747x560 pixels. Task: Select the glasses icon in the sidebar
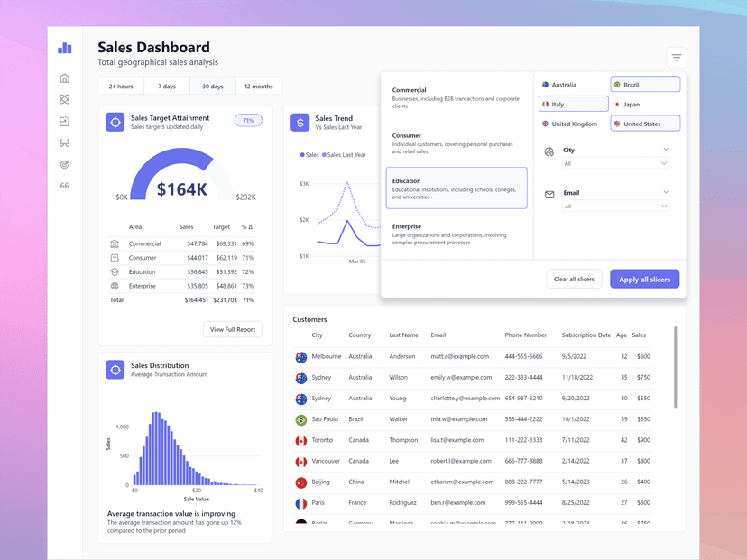click(x=63, y=142)
